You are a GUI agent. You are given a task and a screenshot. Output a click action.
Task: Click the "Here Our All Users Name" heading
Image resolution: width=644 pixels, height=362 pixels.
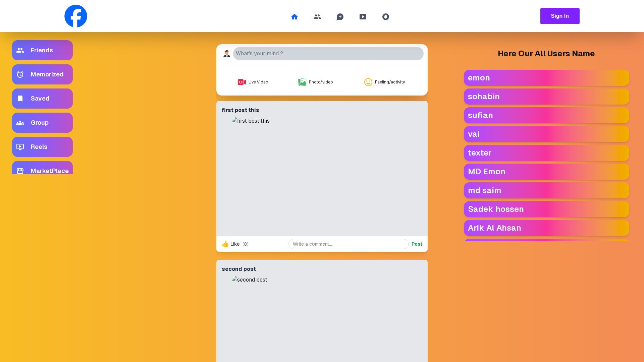click(x=546, y=54)
